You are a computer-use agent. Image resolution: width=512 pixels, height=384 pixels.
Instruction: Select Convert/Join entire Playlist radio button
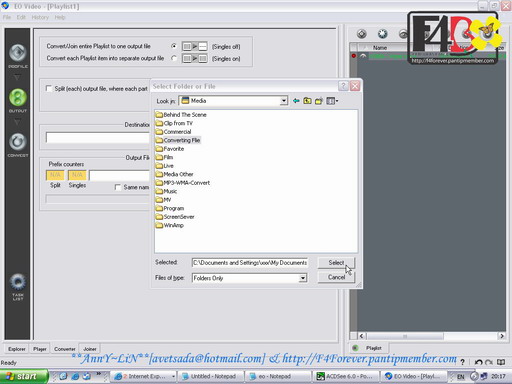tap(174, 46)
